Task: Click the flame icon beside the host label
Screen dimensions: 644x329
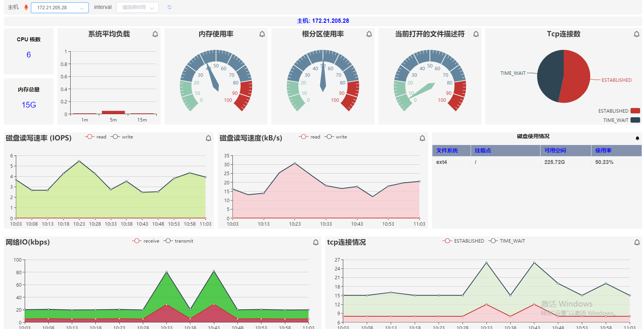Action: click(x=26, y=7)
